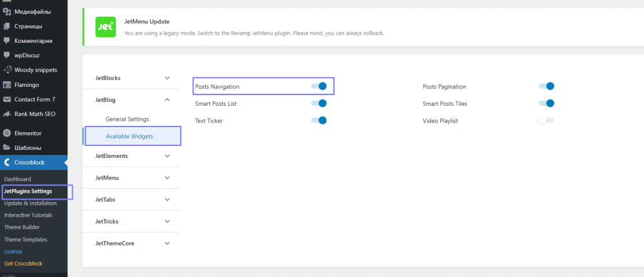
Task: Click the Smart Posts Tiles label
Action: [x=445, y=104]
